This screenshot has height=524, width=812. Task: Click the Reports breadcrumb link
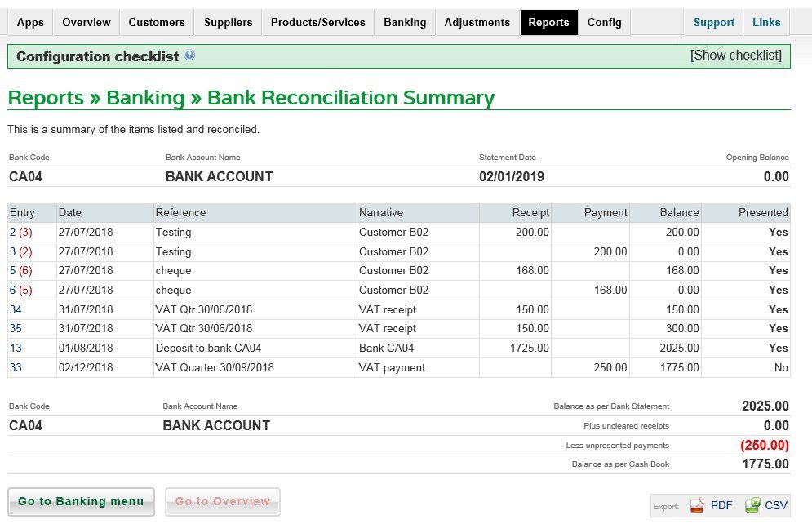click(x=47, y=97)
